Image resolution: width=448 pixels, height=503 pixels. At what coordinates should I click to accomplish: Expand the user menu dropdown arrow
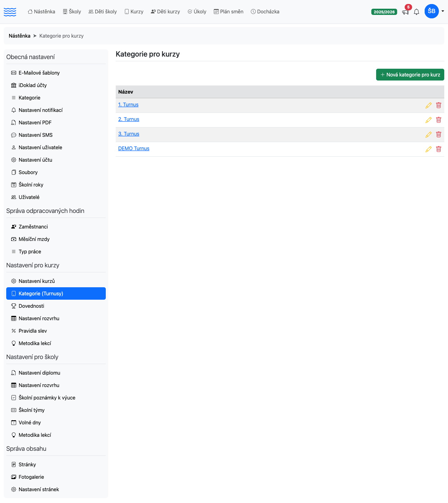point(443,12)
